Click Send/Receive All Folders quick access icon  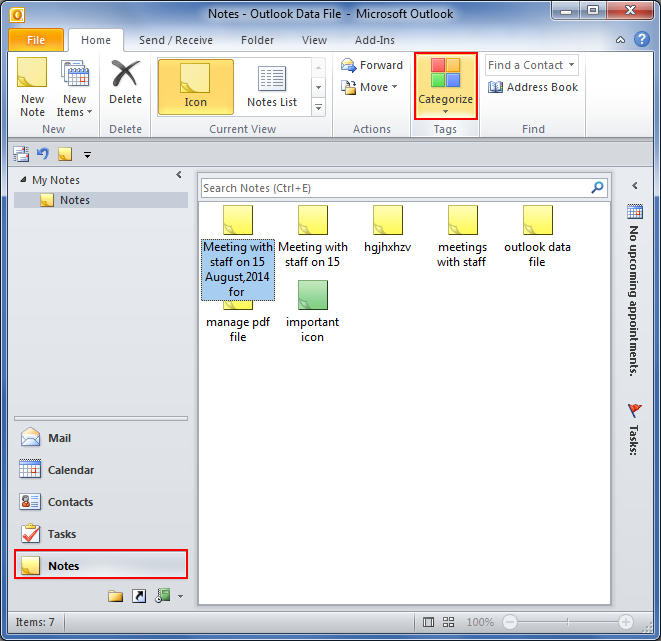coord(21,154)
